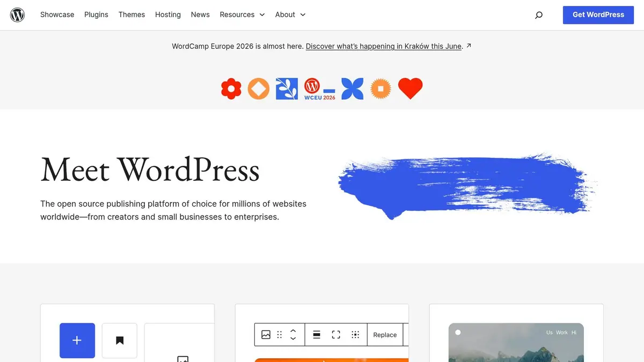Click the orange scalloped badge icon
This screenshot has width=644, height=362.
pos(381,88)
